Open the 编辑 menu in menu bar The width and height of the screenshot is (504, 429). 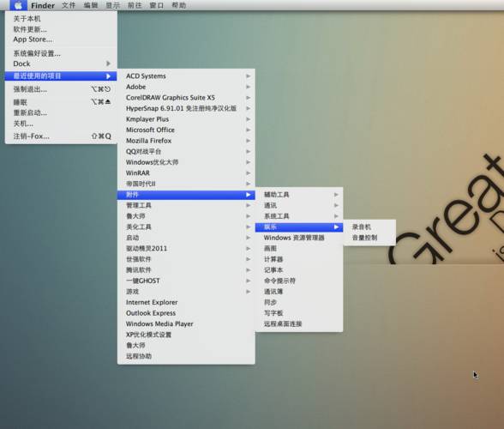[91, 5]
